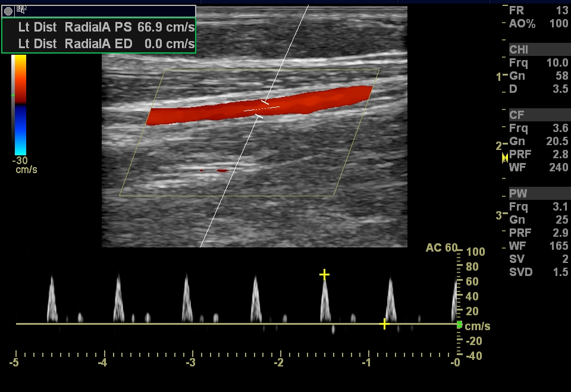Click the small worksheet grid icon

click(x=21, y=10)
